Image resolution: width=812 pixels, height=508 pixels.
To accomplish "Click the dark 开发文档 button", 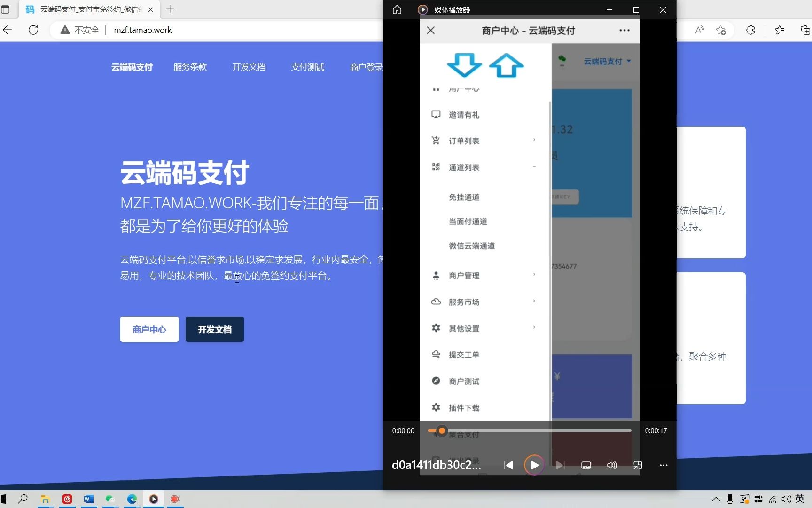I will tap(215, 329).
